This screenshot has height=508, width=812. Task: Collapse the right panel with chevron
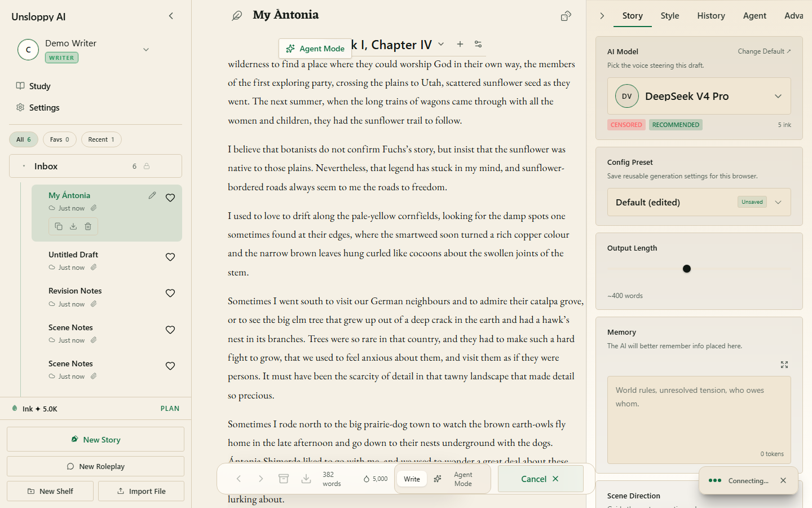click(602, 16)
